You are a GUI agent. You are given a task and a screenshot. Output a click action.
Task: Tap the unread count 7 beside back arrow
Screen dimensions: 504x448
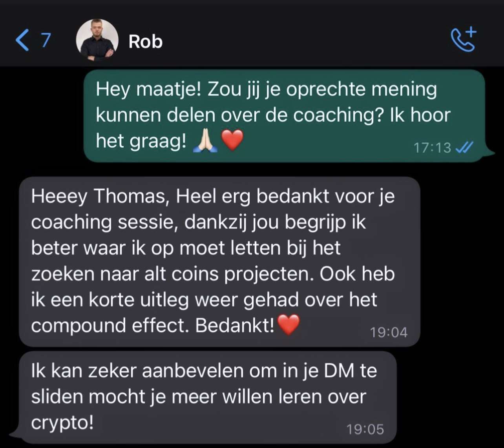coord(46,40)
